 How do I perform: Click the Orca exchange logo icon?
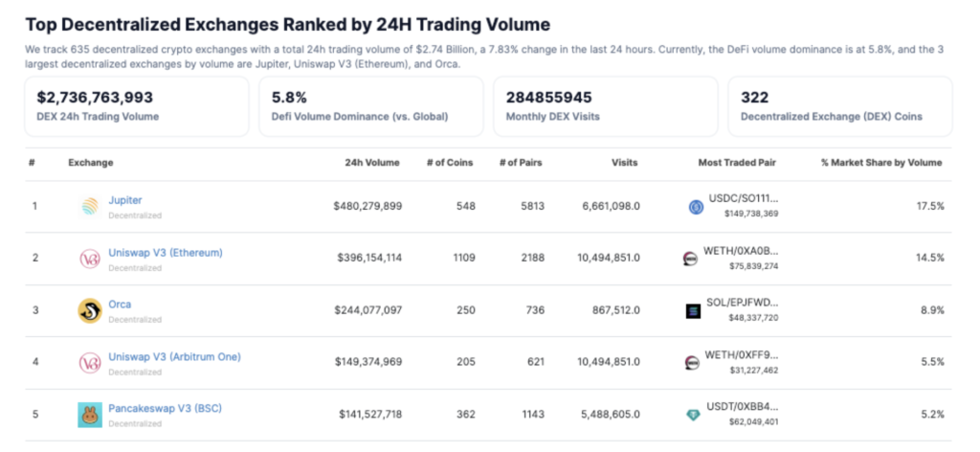pos(89,310)
